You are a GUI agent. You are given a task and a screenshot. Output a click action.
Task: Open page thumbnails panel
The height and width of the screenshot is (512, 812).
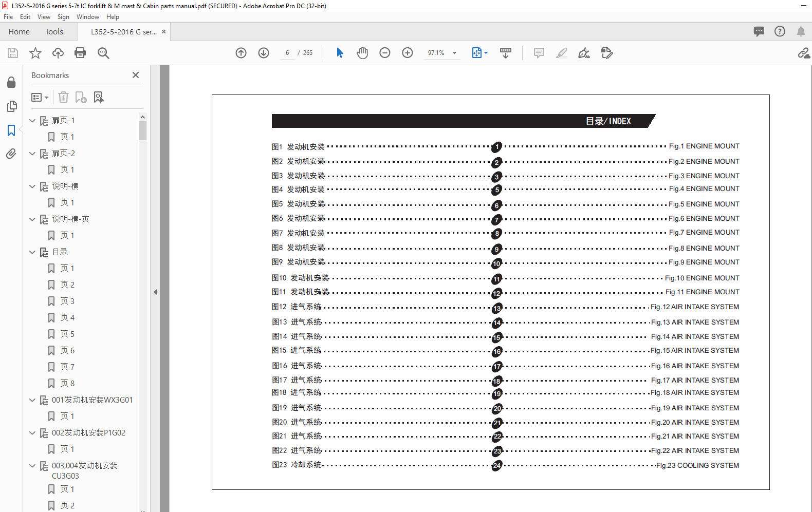click(11, 106)
